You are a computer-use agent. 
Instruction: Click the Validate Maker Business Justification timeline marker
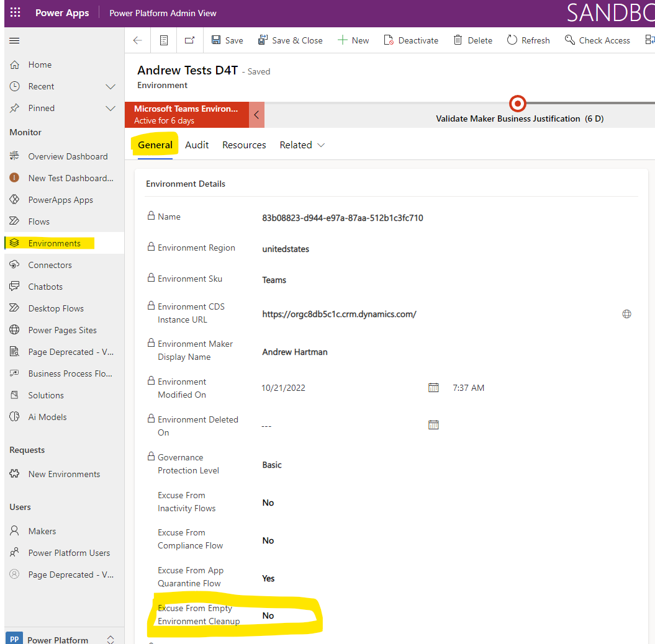517,104
